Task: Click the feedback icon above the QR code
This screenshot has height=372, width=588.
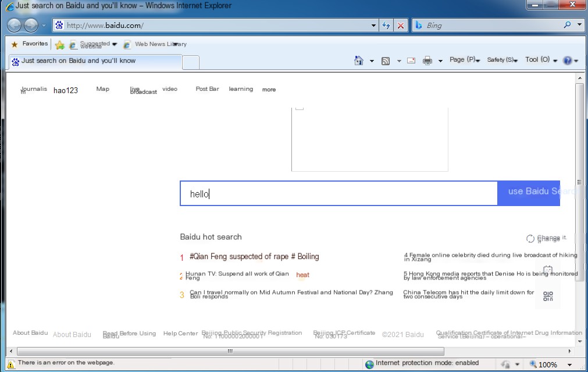Action: 548,270
